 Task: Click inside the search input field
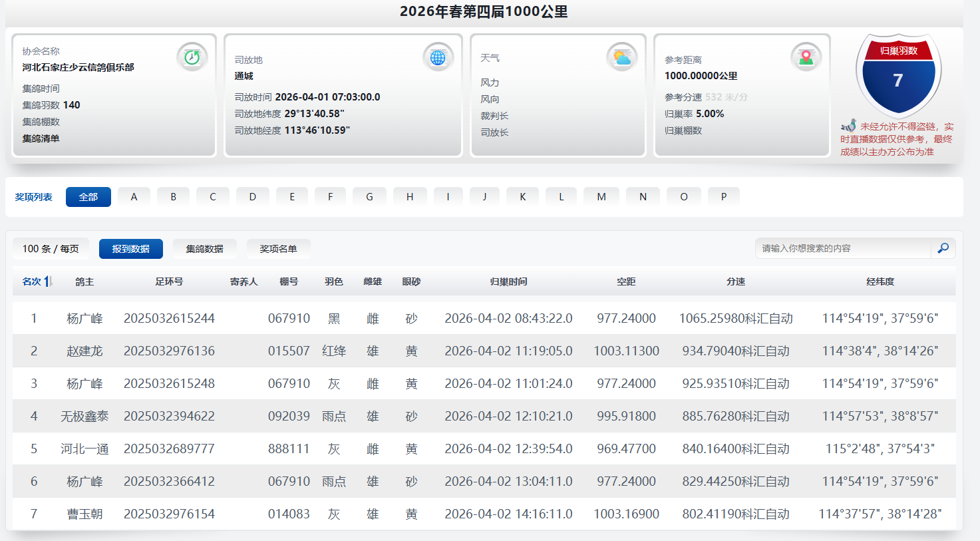click(842, 248)
